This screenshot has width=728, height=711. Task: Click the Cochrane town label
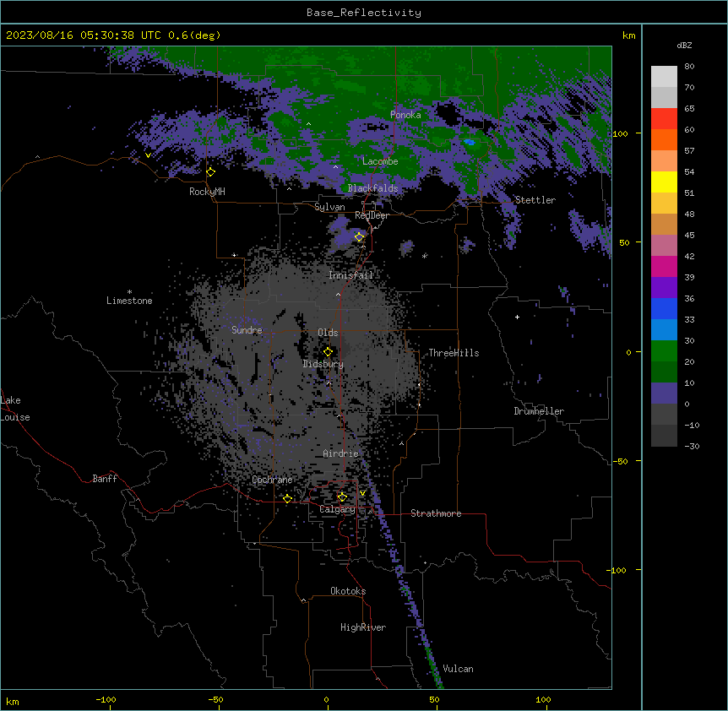click(272, 480)
